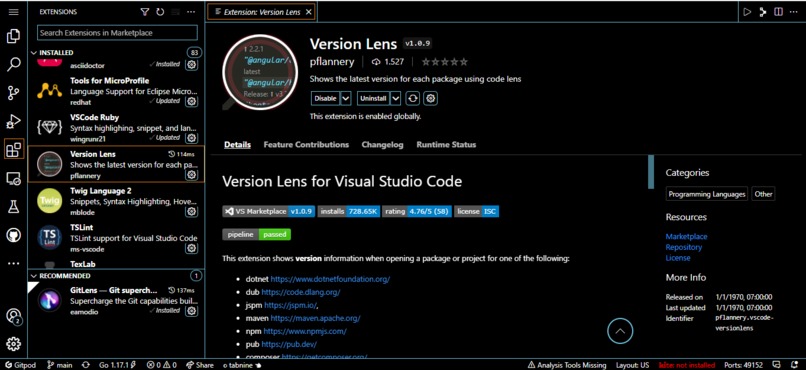Open settings gear on Version Lens page
This screenshot has width=806, height=370.
point(431,98)
